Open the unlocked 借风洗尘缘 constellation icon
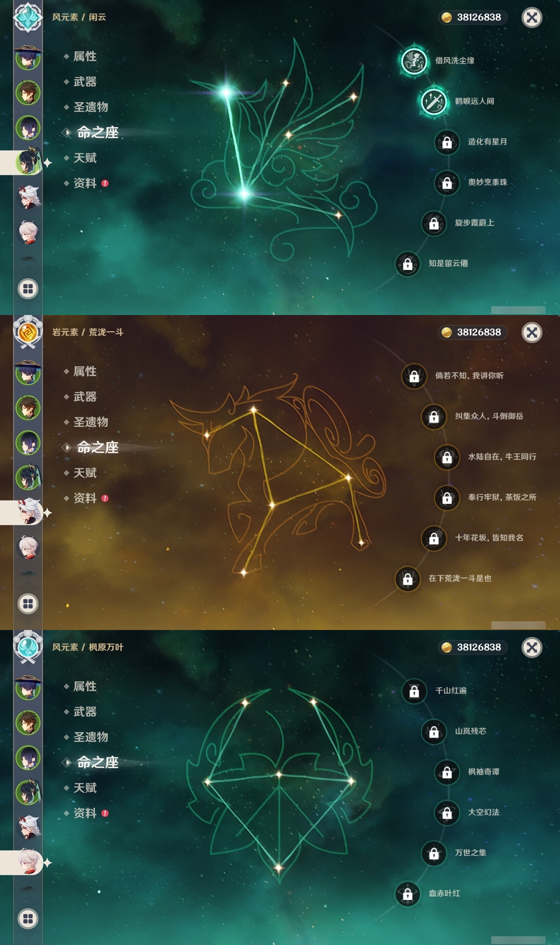Viewport: 560px width, 945px height. (414, 60)
